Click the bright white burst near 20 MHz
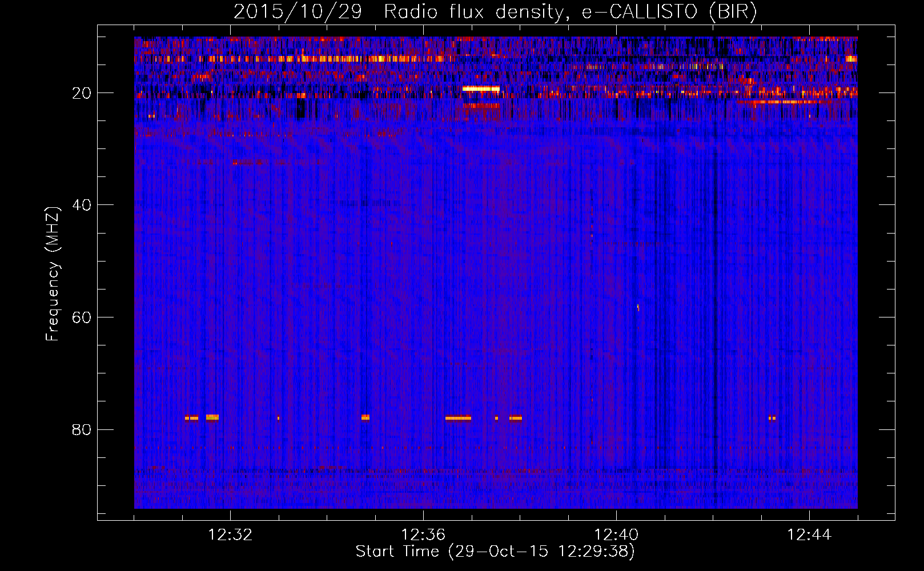The height and width of the screenshot is (571, 924). (481, 89)
